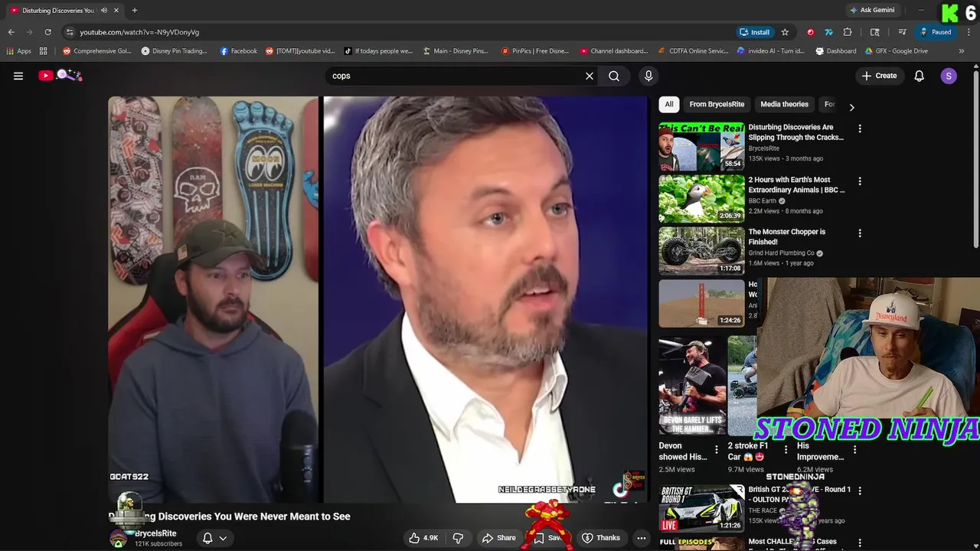The height and width of the screenshot is (551, 980).
Task: Open the Devon Barely Lifts the Hammer short
Action: coord(692,386)
